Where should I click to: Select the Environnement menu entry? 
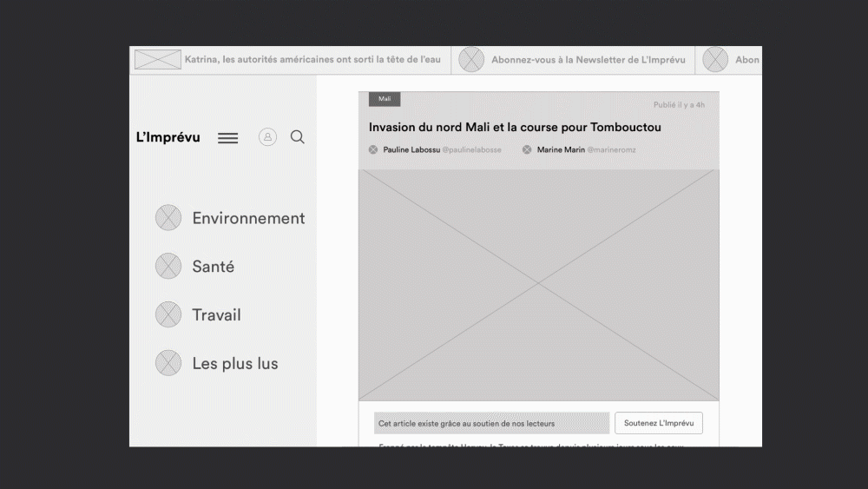pyautogui.click(x=248, y=218)
